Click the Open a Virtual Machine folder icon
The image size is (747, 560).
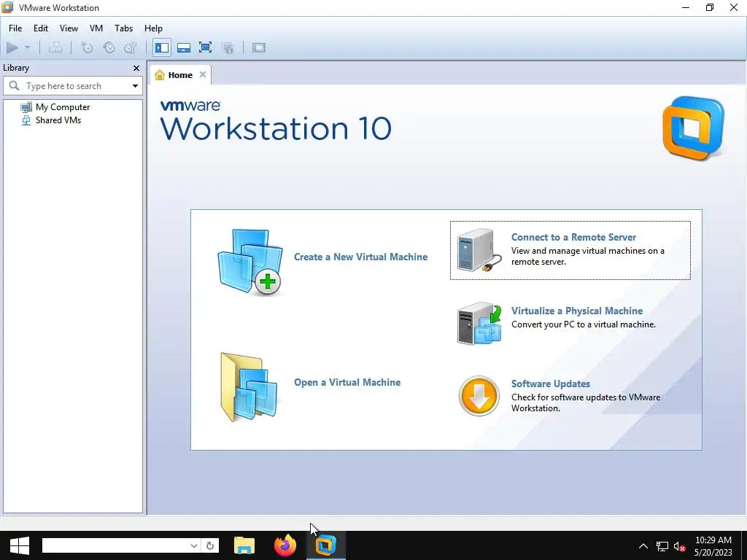click(x=249, y=387)
